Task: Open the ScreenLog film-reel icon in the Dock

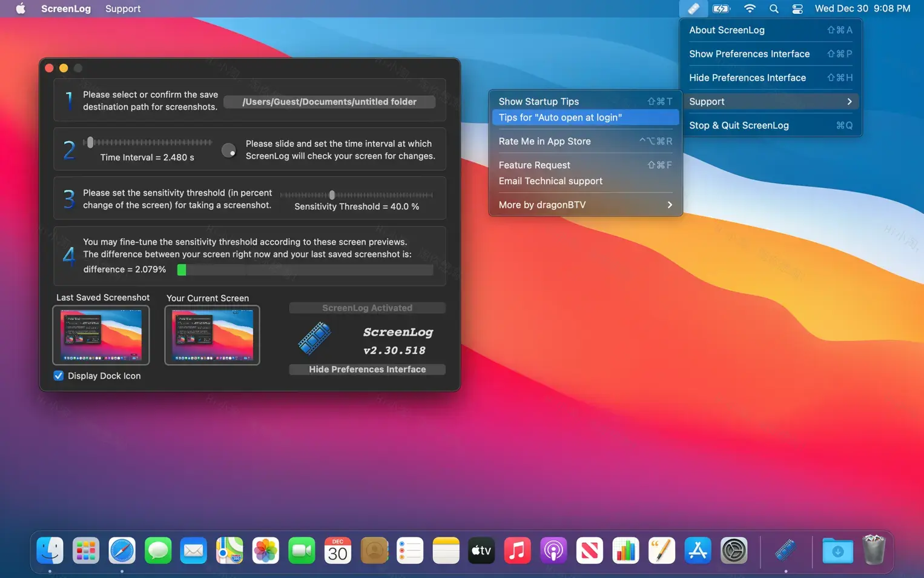Action: click(785, 551)
